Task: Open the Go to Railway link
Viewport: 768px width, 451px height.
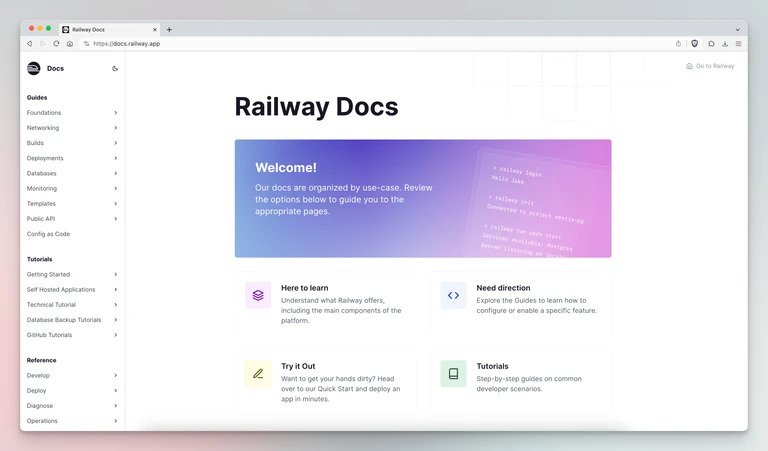Action: click(710, 66)
